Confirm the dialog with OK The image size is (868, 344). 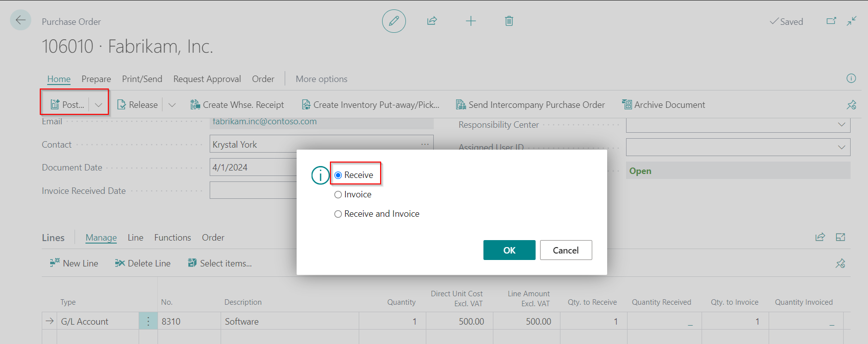click(x=509, y=250)
